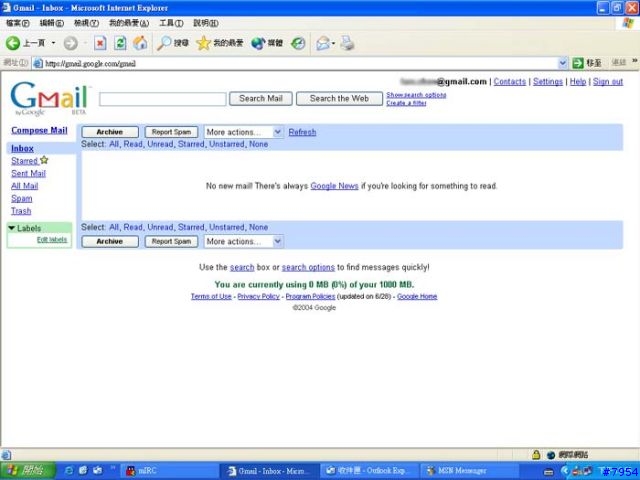
Task: Open the All Mail folder
Action: coord(24,186)
